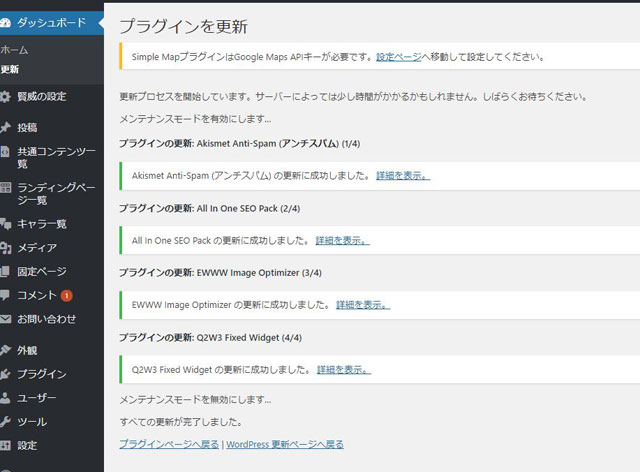This screenshot has height=472, width=640.
Task: Click the plug icon beside プラグイン
Action: (5, 374)
